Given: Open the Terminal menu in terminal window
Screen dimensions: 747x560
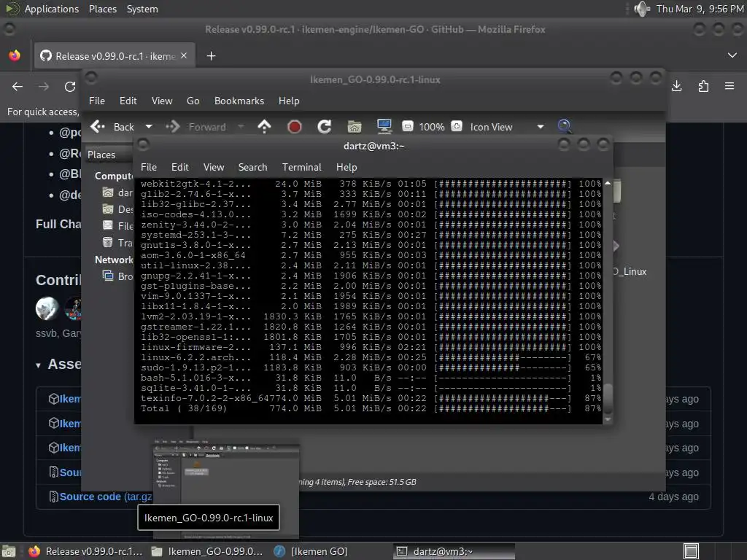Looking at the screenshot, I should (x=301, y=167).
